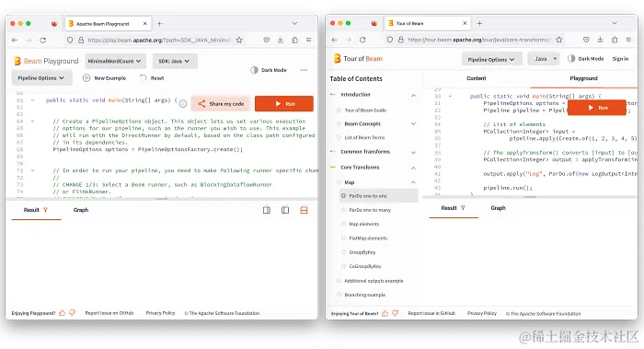
Task: Click thumbs up in Tour footer
Action: pyautogui.click(x=385, y=313)
